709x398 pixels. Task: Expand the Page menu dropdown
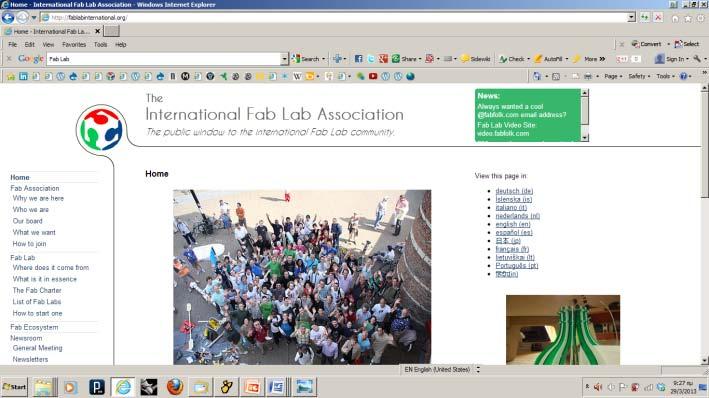tap(613, 76)
